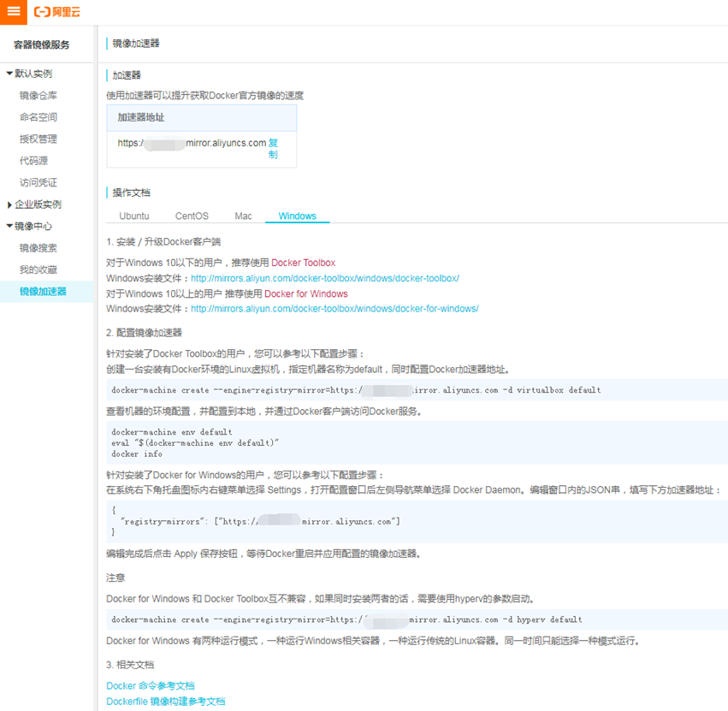
Task: Click the docker-machine env default line
Action: [172, 432]
